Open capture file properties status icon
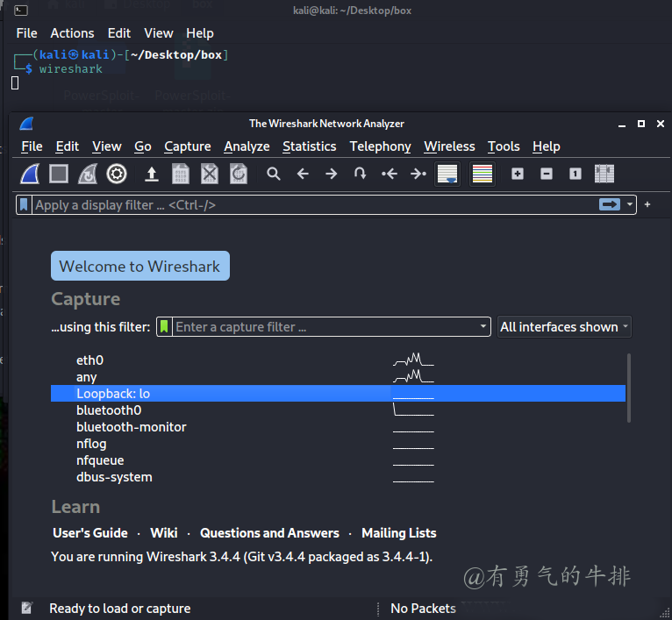Image resolution: width=672 pixels, height=620 pixels. [x=26, y=608]
